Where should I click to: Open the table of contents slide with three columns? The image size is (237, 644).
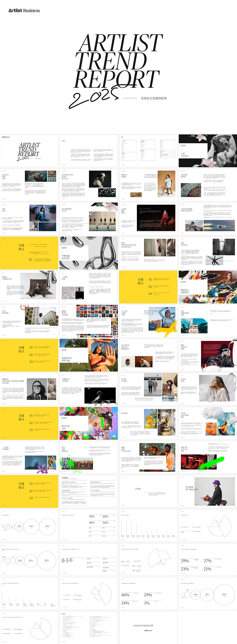tap(148, 151)
